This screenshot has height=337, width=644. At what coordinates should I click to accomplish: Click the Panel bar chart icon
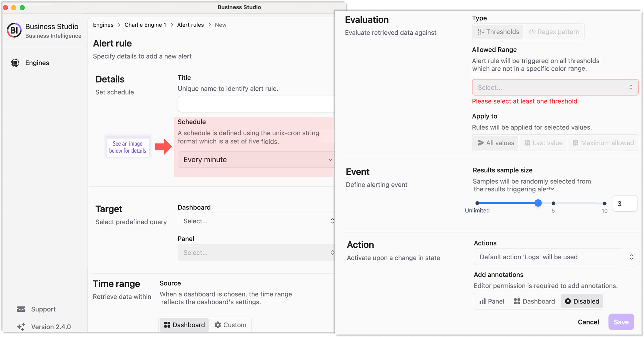coord(483,301)
